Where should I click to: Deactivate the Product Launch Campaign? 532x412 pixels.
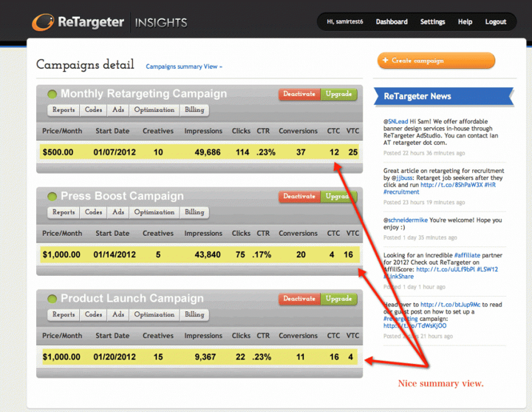299,299
